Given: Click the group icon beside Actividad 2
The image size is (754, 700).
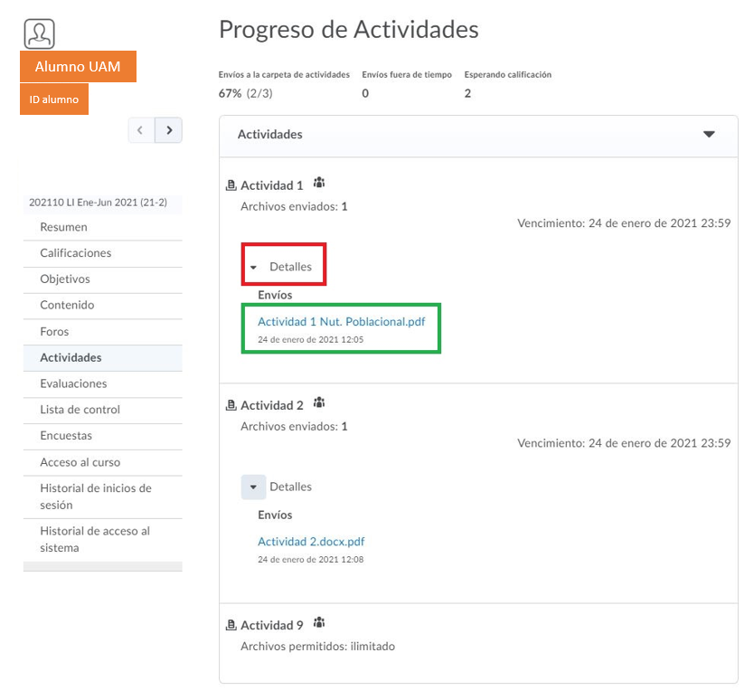Looking at the screenshot, I should (x=318, y=403).
